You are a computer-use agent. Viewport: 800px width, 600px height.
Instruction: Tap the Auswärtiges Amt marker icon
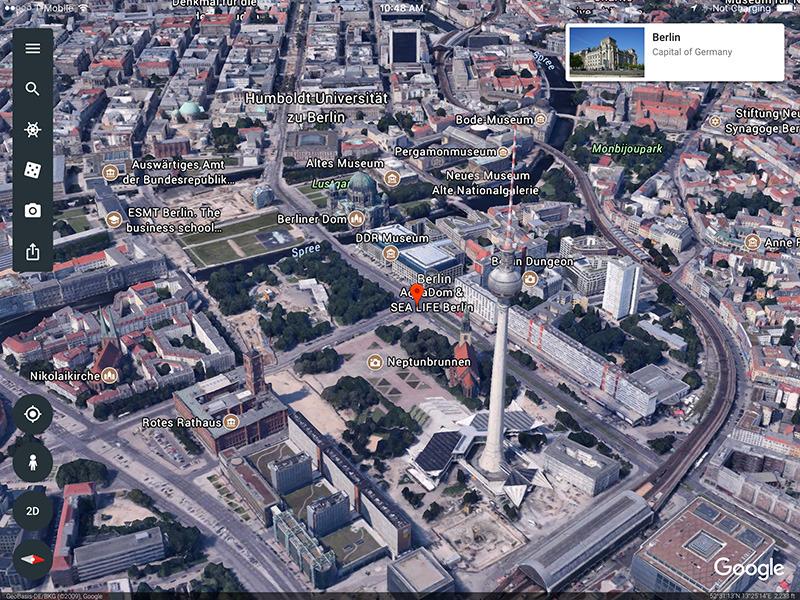[x=110, y=172]
